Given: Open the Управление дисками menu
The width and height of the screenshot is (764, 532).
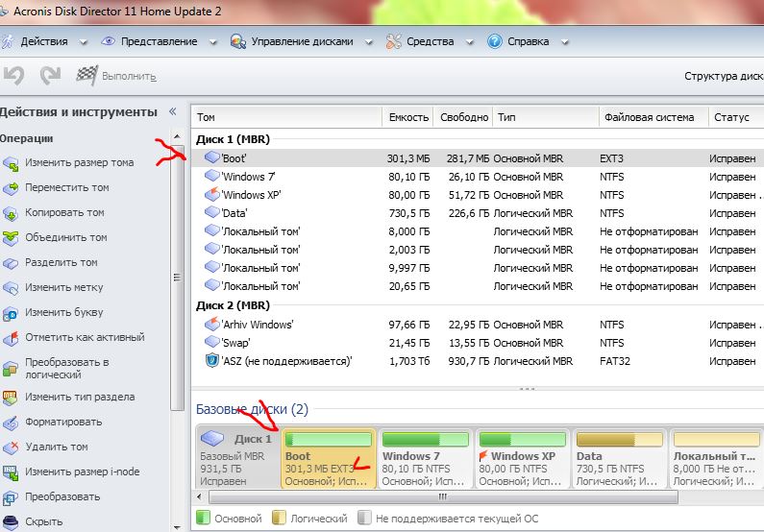Looking at the screenshot, I should coord(302,41).
